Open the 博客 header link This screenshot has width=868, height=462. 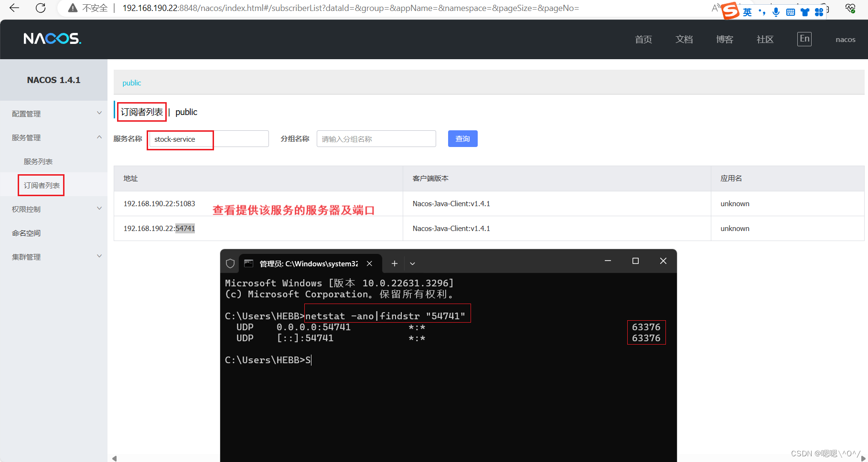coord(725,40)
